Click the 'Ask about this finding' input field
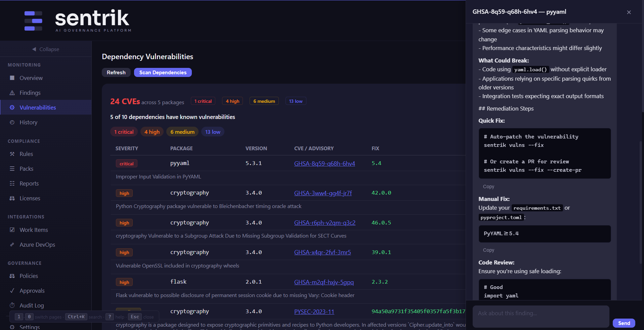 coord(541,317)
